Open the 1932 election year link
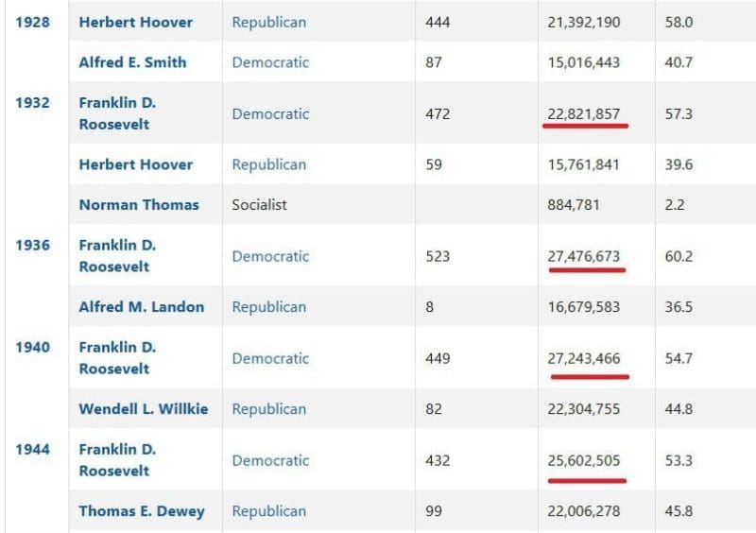This screenshot has height=533, width=756. (32, 103)
